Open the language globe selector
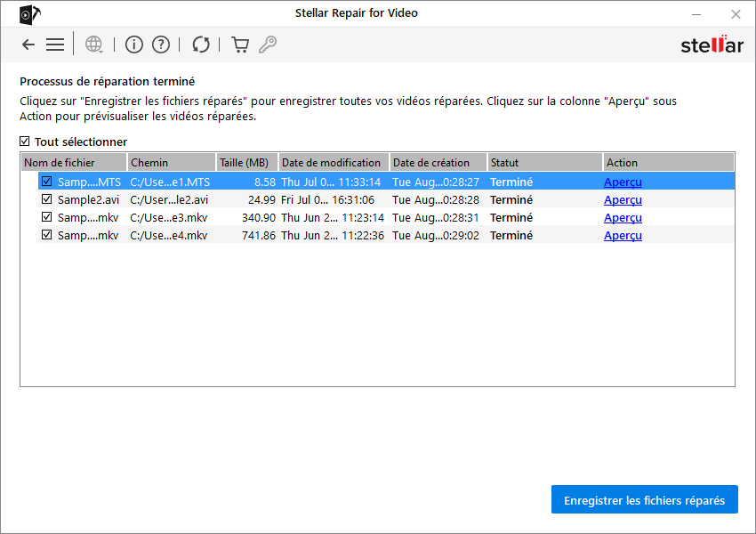Image resolution: width=756 pixels, height=534 pixels. [93, 44]
